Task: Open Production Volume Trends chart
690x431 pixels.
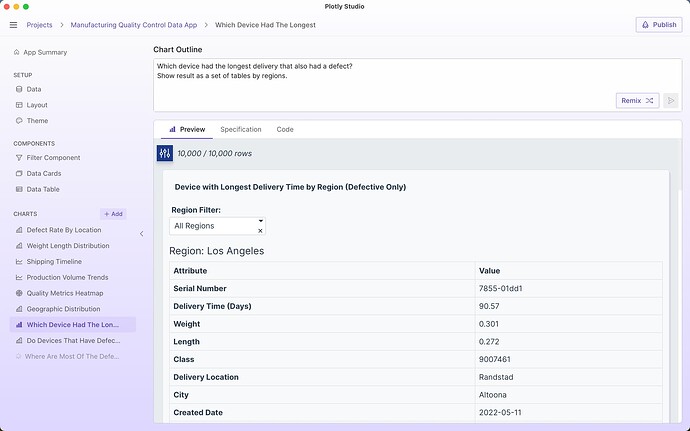Action: coord(67,277)
